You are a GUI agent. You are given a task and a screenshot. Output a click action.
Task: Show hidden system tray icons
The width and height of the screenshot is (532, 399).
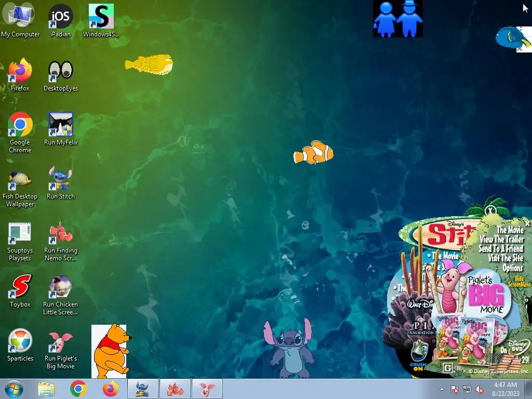(x=442, y=389)
